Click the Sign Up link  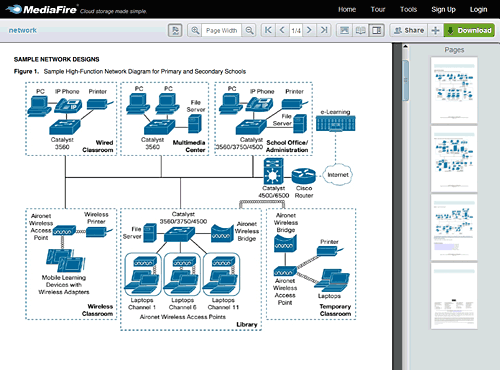[443, 9]
